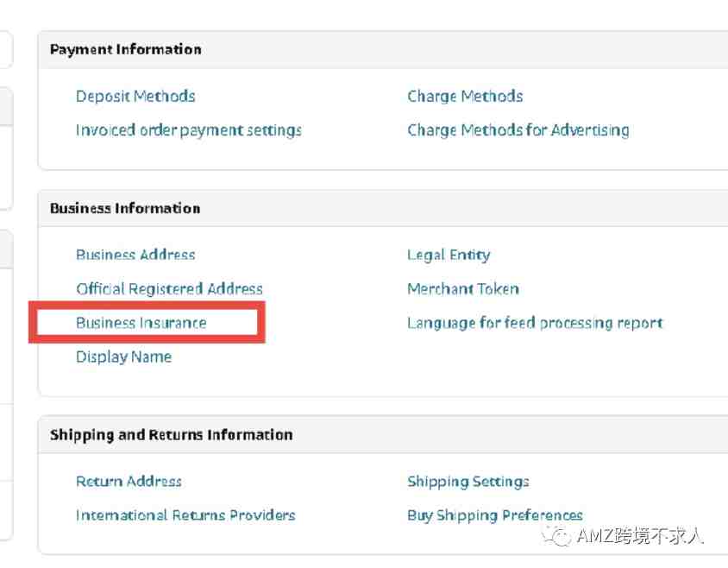Open the Deposit Methods link
This screenshot has height=568, width=728.
pyautogui.click(x=135, y=96)
